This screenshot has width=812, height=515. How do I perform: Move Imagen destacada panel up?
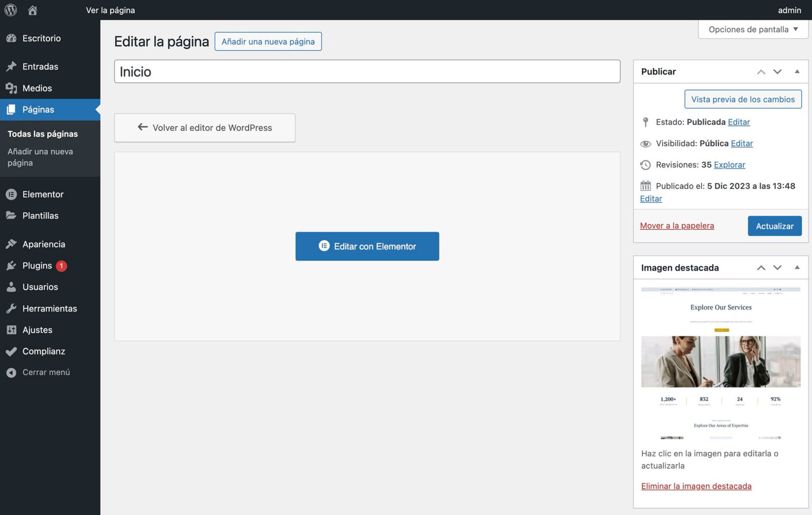coord(761,268)
